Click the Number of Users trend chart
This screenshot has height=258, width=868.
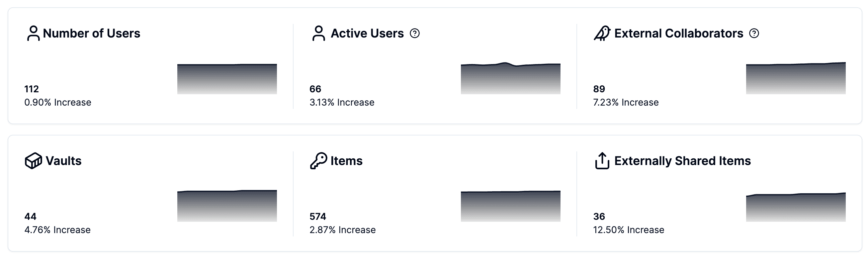(227, 79)
